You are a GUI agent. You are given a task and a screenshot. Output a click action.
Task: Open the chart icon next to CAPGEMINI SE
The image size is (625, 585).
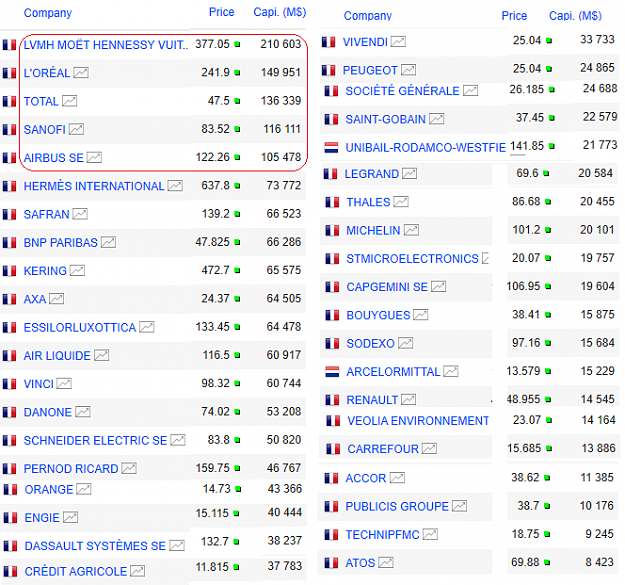tap(438, 287)
